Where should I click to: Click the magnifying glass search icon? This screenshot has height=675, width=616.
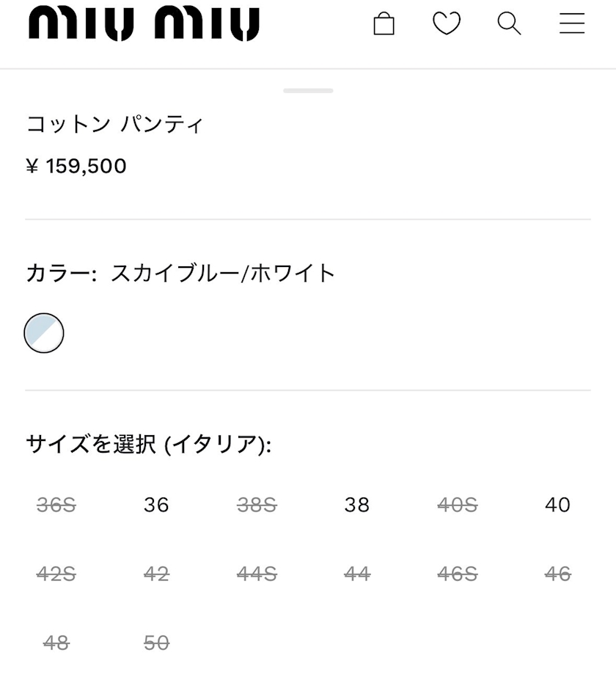(510, 23)
